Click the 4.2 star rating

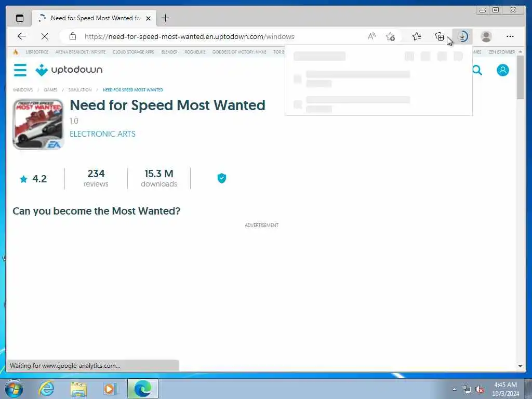[x=33, y=179]
